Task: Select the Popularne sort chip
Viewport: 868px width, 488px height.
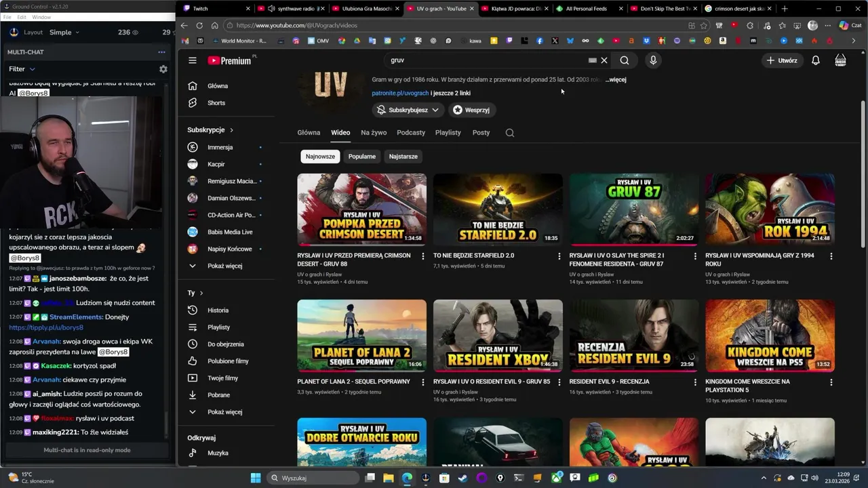Action: (x=362, y=157)
